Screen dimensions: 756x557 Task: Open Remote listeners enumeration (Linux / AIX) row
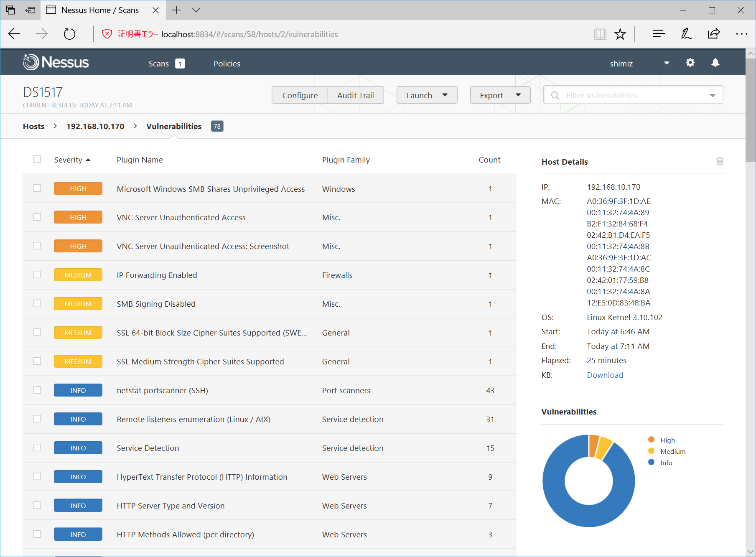click(269, 419)
